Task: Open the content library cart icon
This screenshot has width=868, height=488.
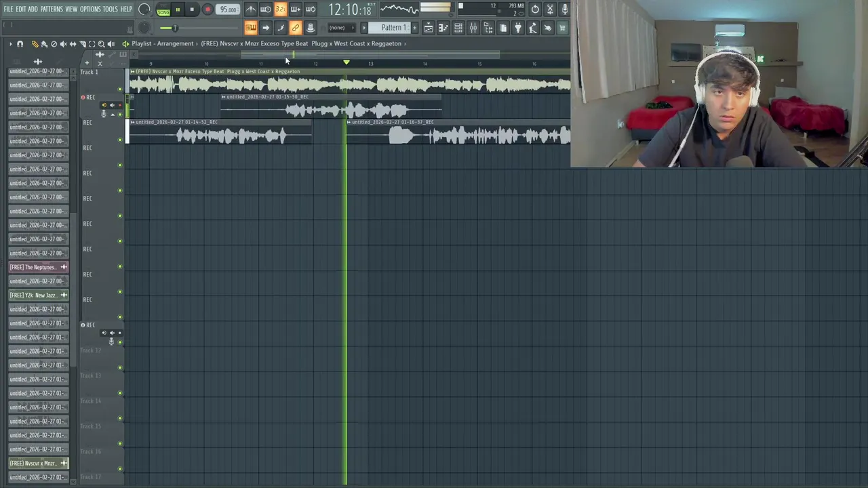Action: tap(562, 28)
